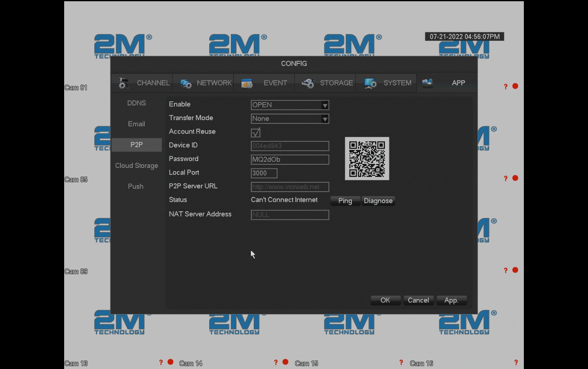588x369 pixels.
Task: Click the Local Port field
Action: pos(264,173)
